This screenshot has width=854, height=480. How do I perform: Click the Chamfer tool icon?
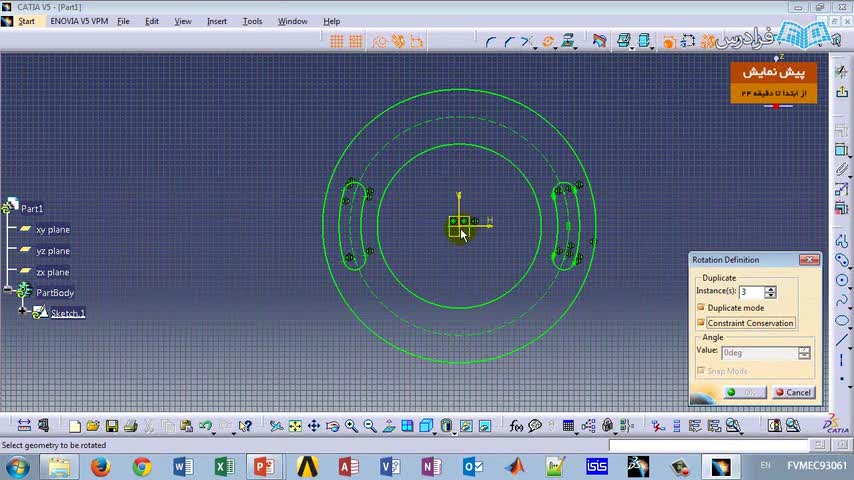[509, 41]
